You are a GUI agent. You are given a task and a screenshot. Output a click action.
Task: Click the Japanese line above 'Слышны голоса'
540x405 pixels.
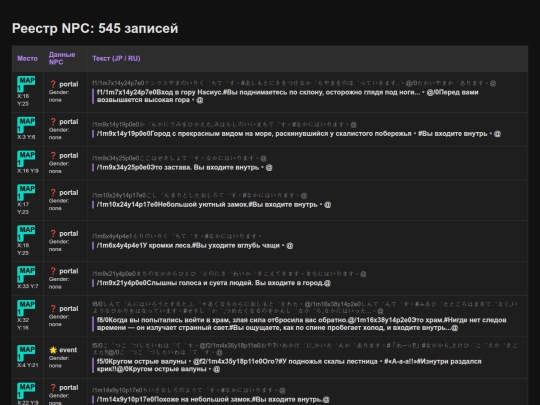pyautogui.click(x=229, y=274)
